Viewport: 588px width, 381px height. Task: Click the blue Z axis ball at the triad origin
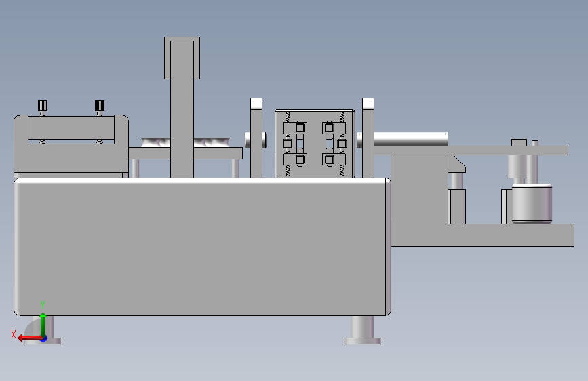pyautogui.click(x=44, y=338)
